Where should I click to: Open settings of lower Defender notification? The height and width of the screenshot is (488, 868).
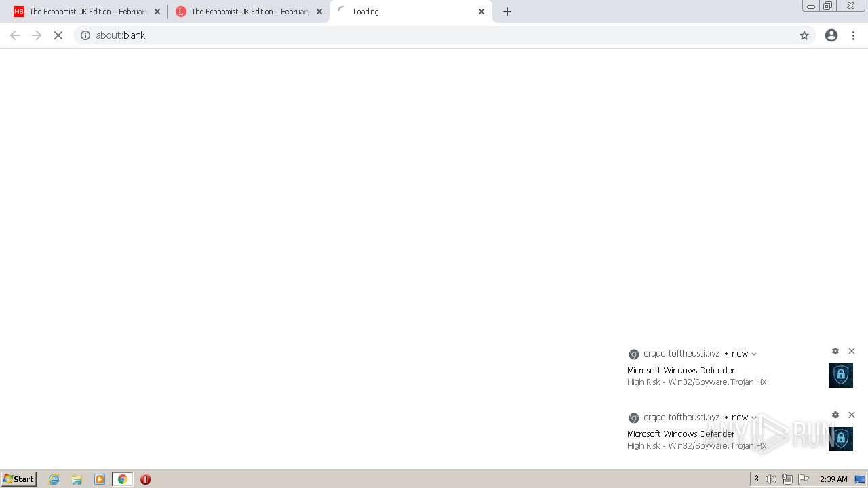[835, 415]
